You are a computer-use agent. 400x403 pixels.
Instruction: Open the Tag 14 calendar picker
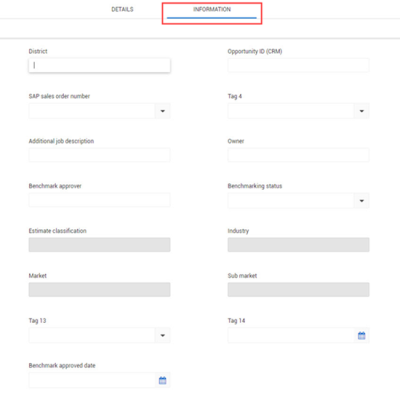(x=361, y=336)
